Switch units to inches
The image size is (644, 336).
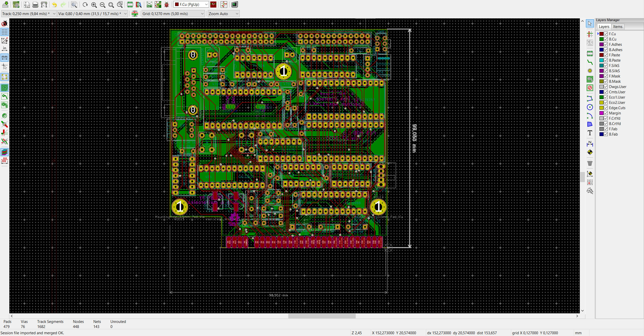5,49
